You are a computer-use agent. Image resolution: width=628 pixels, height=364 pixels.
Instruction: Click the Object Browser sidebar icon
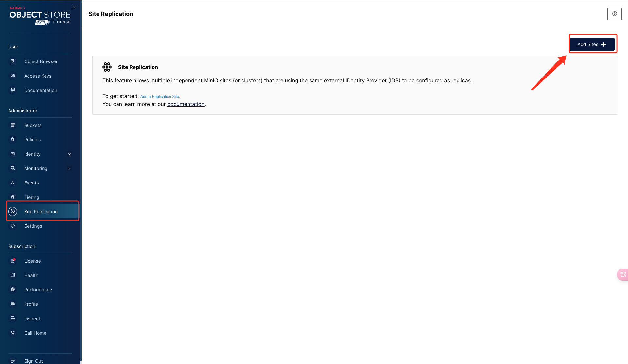click(13, 61)
